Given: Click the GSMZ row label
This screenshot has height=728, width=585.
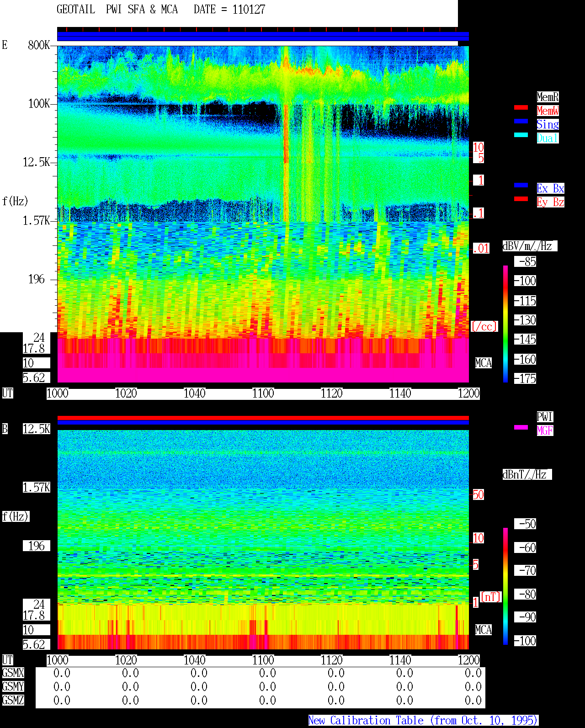Looking at the screenshot, I should (x=13, y=700).
